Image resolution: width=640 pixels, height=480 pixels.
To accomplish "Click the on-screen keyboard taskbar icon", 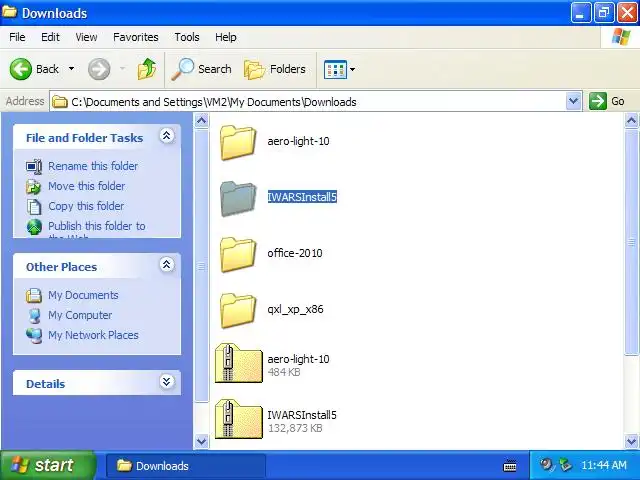I will click(x=510, y=466).
